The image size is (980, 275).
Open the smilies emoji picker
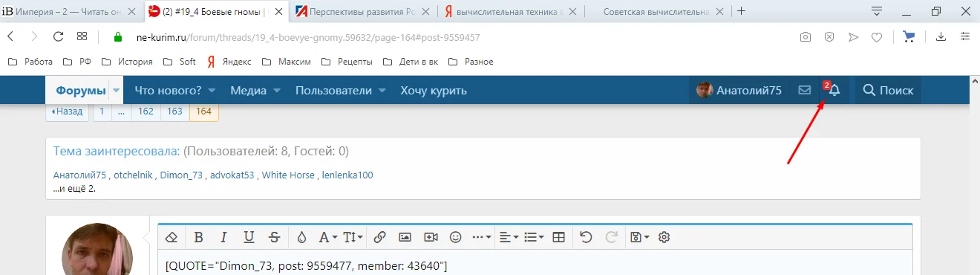point(456,237)
